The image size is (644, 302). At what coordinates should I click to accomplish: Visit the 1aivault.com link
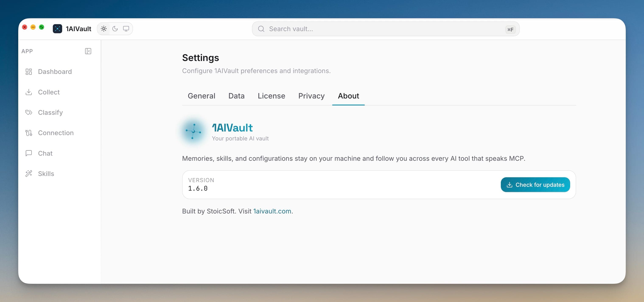272,211
